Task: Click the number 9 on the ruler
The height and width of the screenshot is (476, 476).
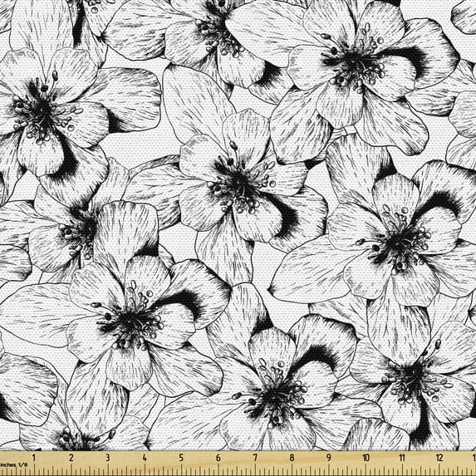Action: pos(329,458)
